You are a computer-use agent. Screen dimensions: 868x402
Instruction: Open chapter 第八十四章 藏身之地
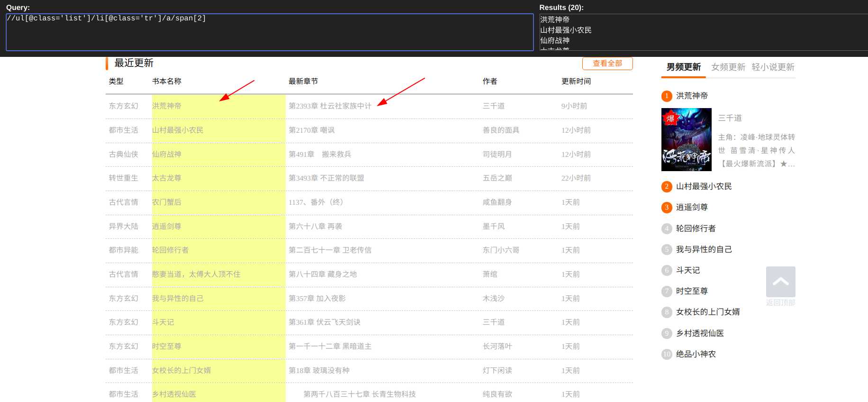(x=323, y=274)
